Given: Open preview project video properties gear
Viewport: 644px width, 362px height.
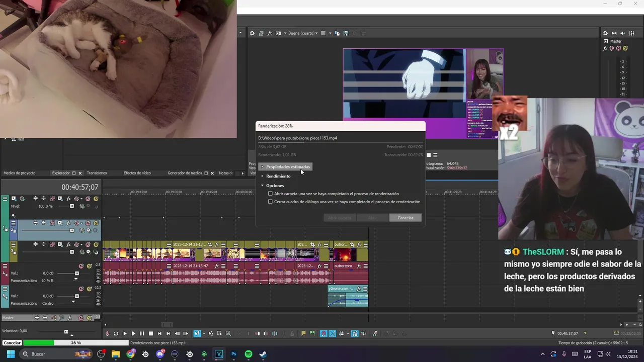Looking at the screenshot, I should (x=253, y=33).
